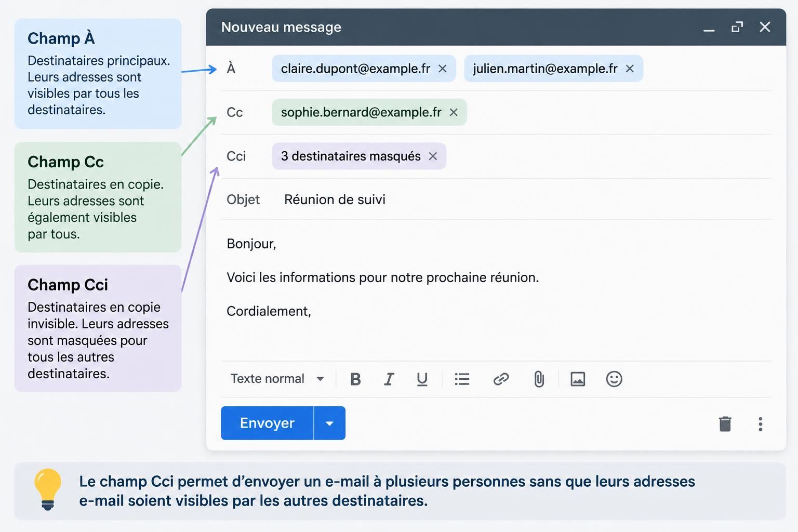Underline text with the U icon

[x=422, y=379]
